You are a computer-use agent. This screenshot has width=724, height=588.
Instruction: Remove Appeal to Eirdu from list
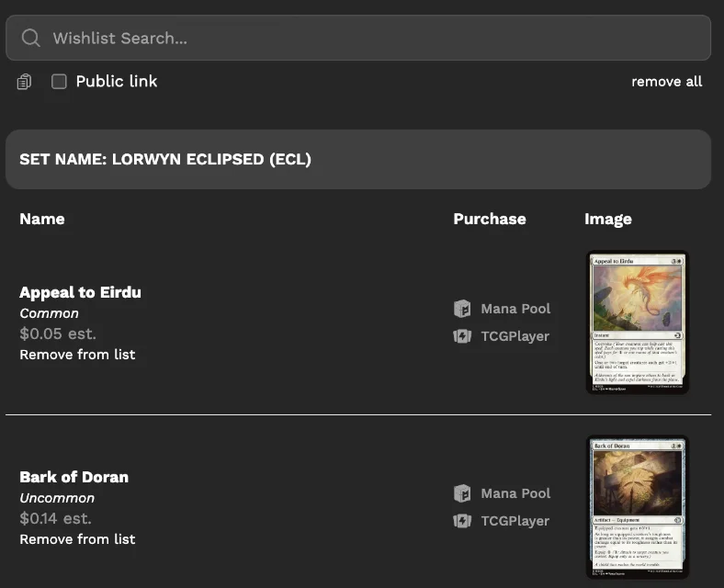[77, 355]
